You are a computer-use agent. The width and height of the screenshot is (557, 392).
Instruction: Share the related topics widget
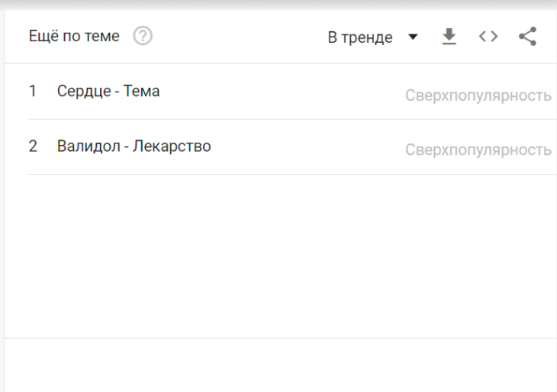coord(526,37)
